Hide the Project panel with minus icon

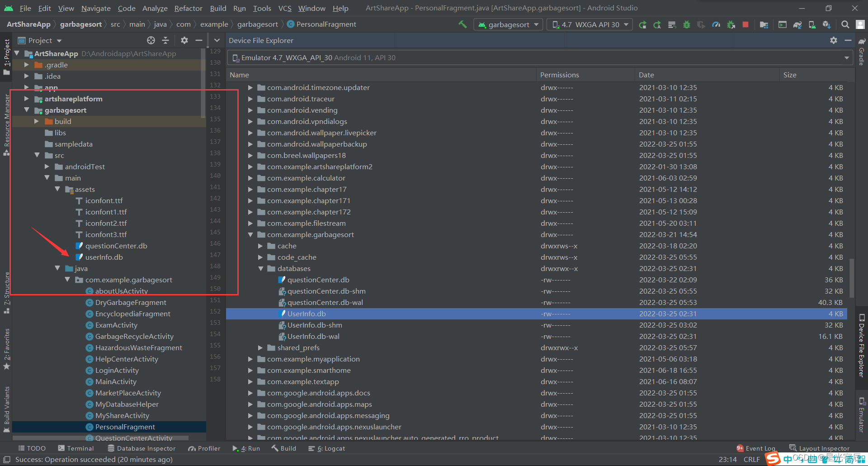198,40
